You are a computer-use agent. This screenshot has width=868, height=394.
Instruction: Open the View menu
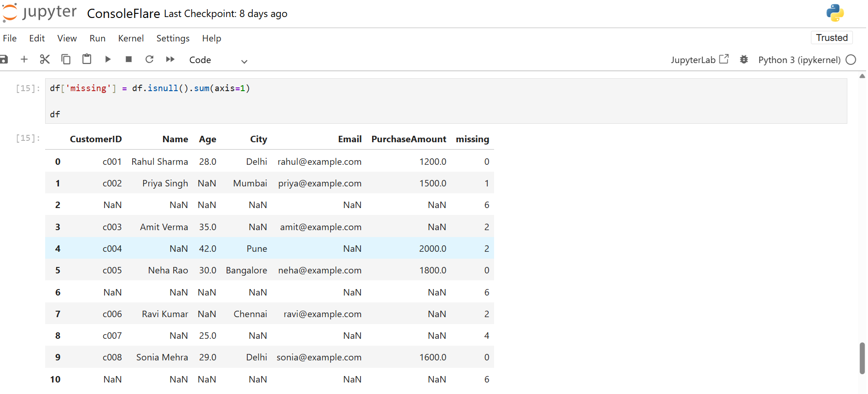[67, 38]
